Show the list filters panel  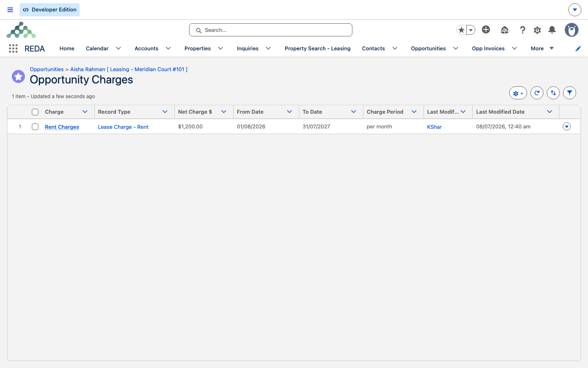(570, 93)
